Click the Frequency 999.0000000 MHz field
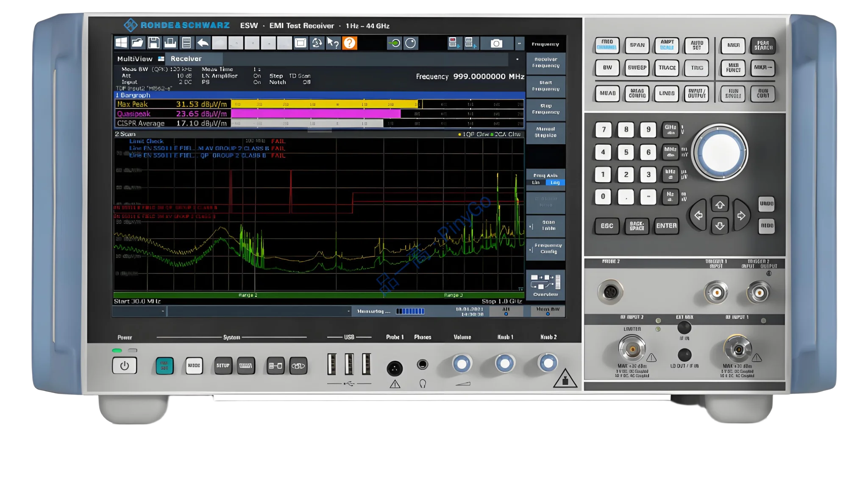Screen dimensions: 868x488 (x=470, y=77)
